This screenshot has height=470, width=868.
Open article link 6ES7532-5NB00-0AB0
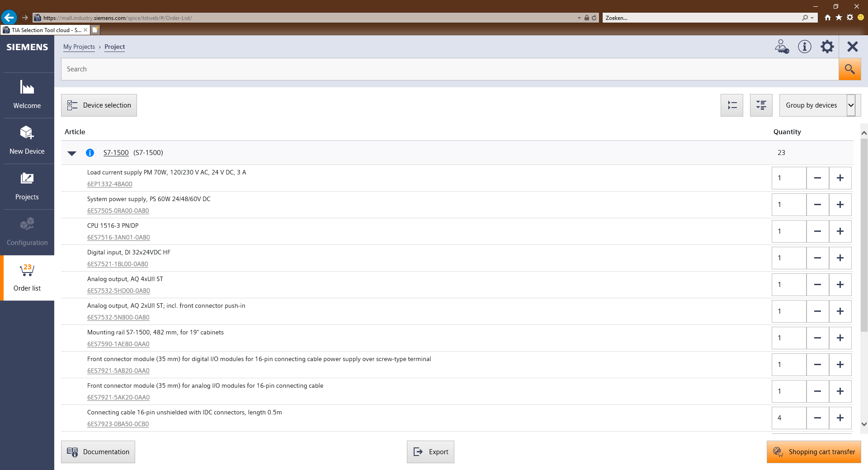click(x=118, y=317)
